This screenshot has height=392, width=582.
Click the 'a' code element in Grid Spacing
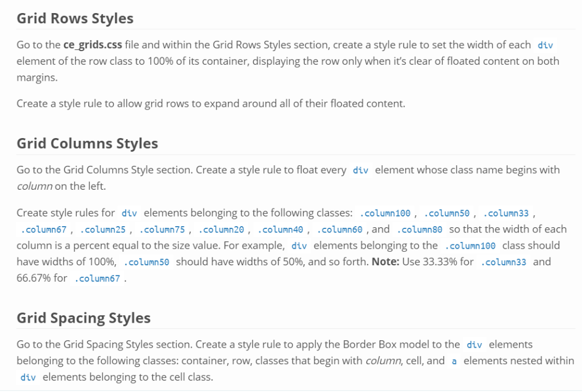[454, 361]
